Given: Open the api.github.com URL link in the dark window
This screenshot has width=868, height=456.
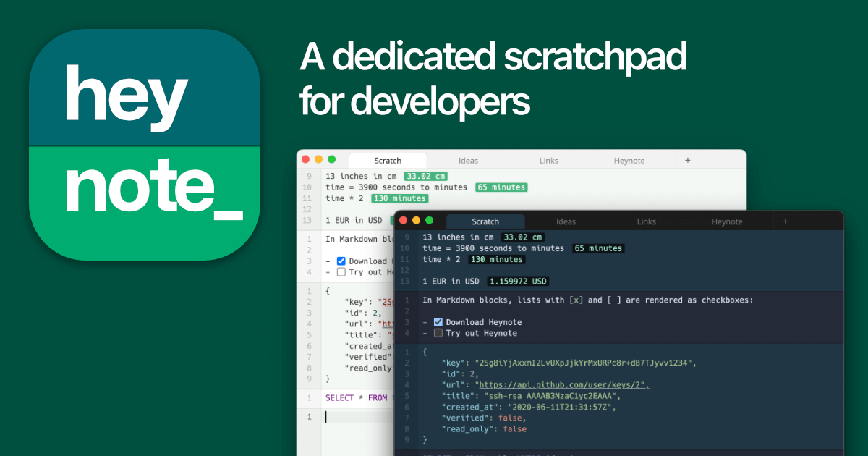Looking at the screenshot, I should [x=563, y=385].
